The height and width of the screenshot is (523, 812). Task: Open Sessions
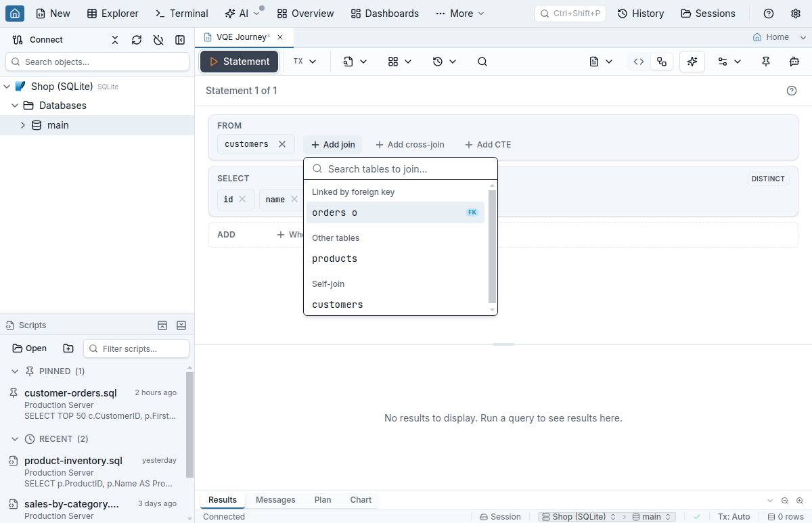[708, 14]
